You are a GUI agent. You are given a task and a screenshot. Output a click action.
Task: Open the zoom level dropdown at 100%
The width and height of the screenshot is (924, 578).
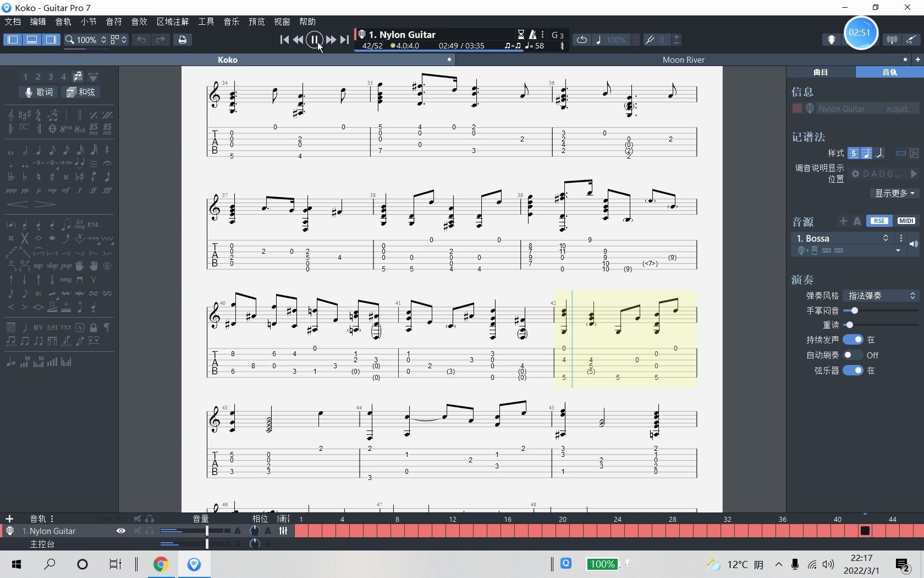point(86,40)
